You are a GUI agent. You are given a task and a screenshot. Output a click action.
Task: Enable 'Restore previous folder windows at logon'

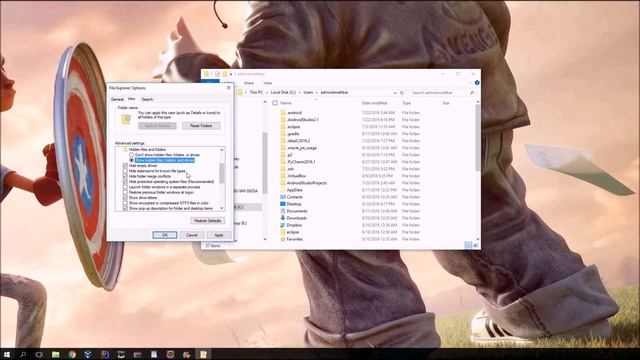(x=125, y=192)
